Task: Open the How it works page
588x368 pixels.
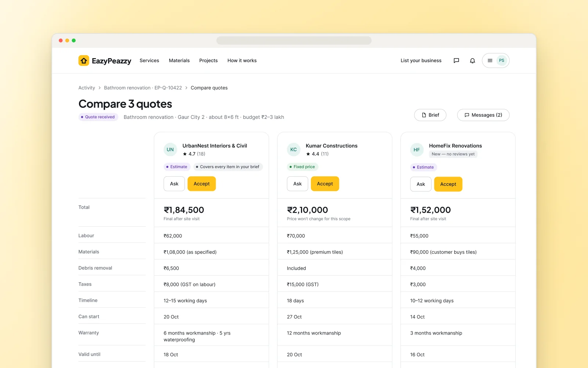Action: [x=242, y=61]
